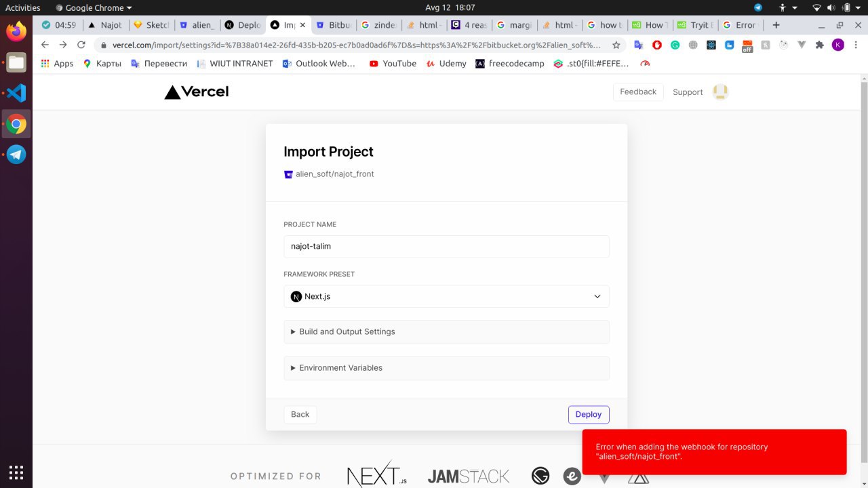868x488 pixels.
Task: Open the Grammarly extension
Action: coord(675,45)
